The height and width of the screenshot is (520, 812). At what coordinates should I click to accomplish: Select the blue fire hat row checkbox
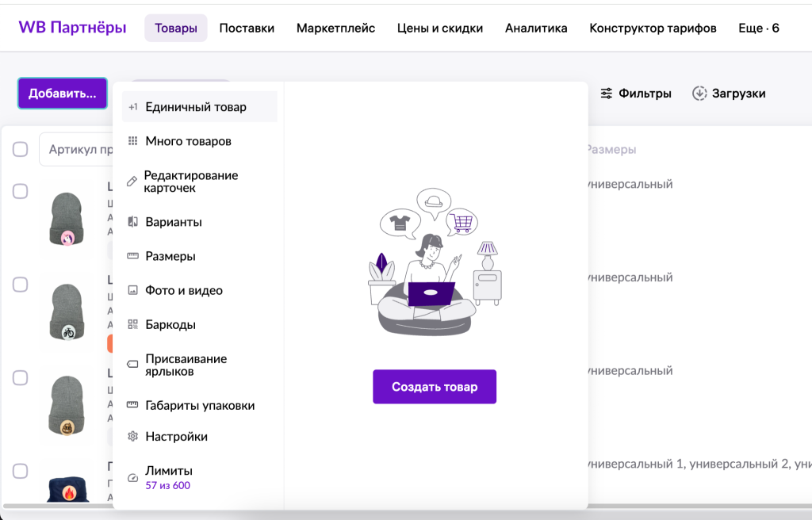click(x=20, y=471)
